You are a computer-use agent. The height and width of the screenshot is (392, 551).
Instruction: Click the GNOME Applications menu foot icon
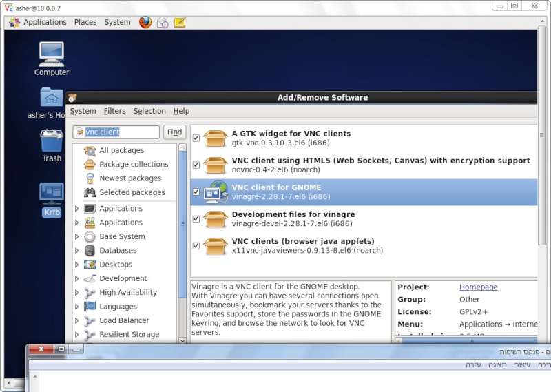tap(14, 23)
